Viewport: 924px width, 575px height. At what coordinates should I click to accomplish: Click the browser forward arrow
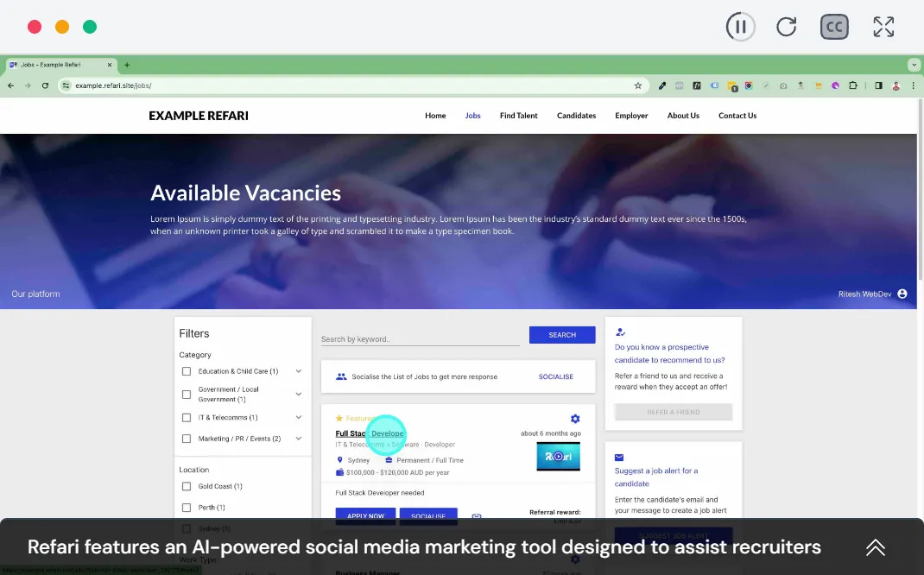point(28,85)
